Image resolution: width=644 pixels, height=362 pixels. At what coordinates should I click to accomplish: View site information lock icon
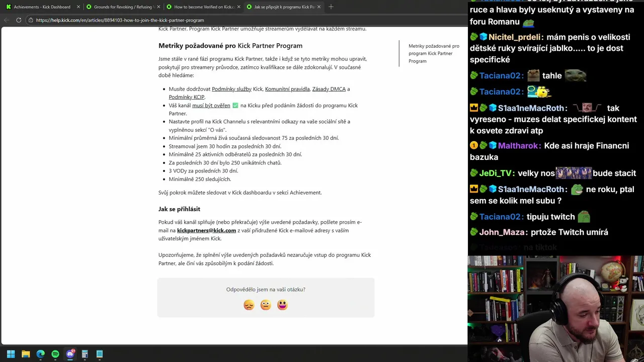click(x=31, y=20)
